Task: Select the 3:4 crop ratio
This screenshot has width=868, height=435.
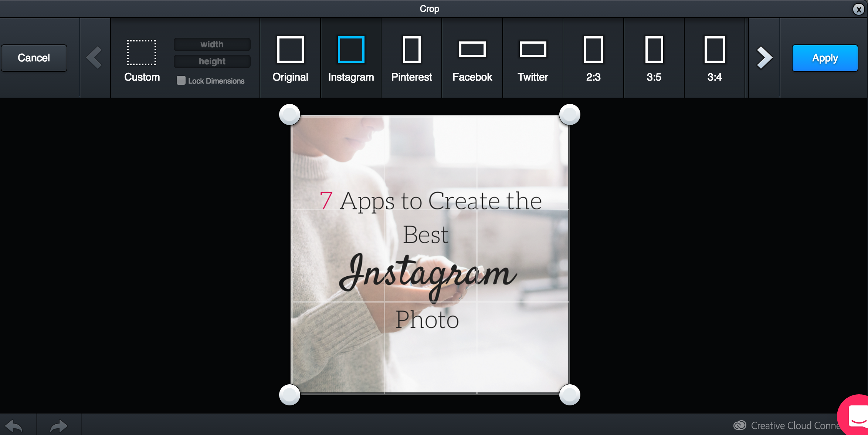Action: (715, 58)
